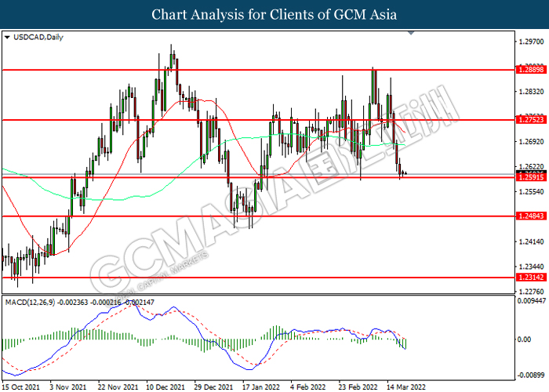Viewport: 549px width, 392px height.
Task: Select the 1.23142 price level label
Action: click(x=532, y=278)
